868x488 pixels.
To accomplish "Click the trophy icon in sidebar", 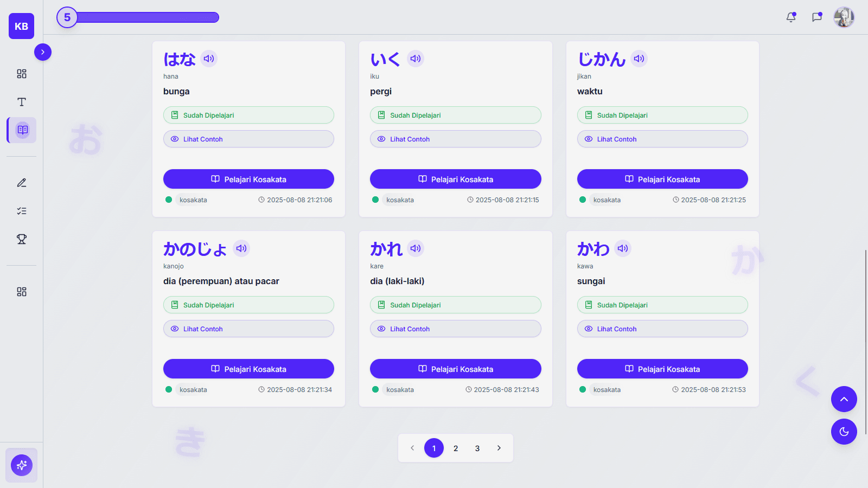I will 22,239.
